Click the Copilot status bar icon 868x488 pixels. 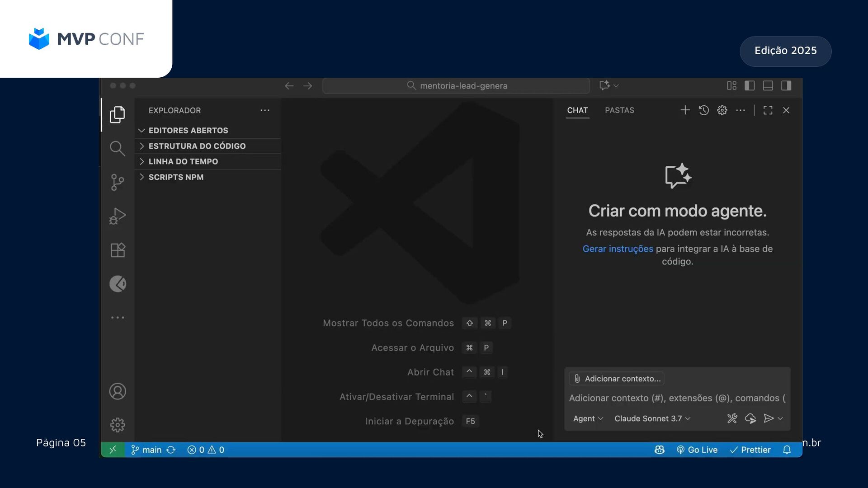click(659, 450)
